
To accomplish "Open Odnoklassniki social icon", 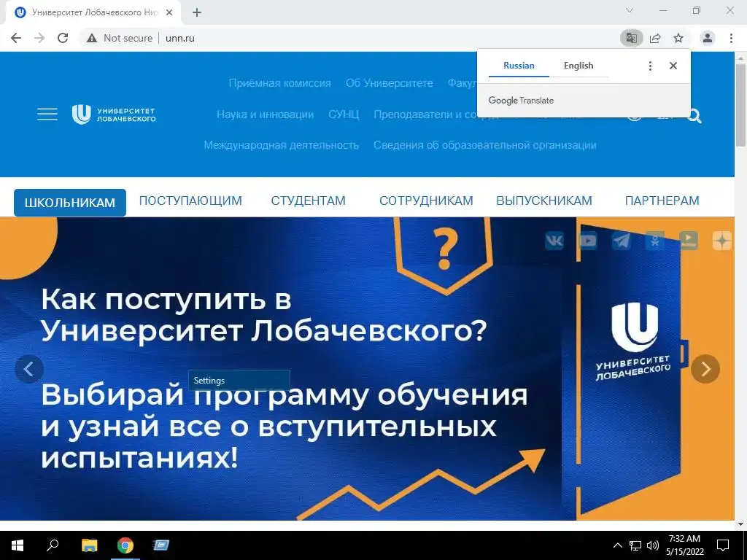I will (655, 241).
